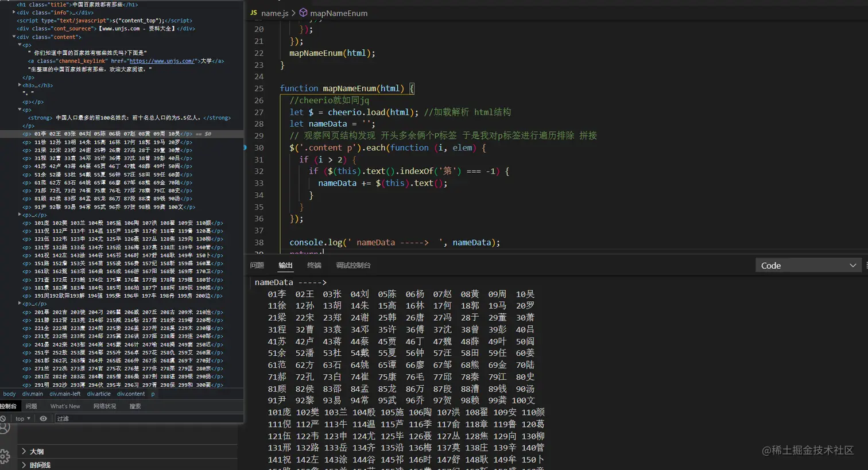Select the p row starting with 291明
Screen dimensions: 868x470
pyautogui.click(x=122, y=385)
